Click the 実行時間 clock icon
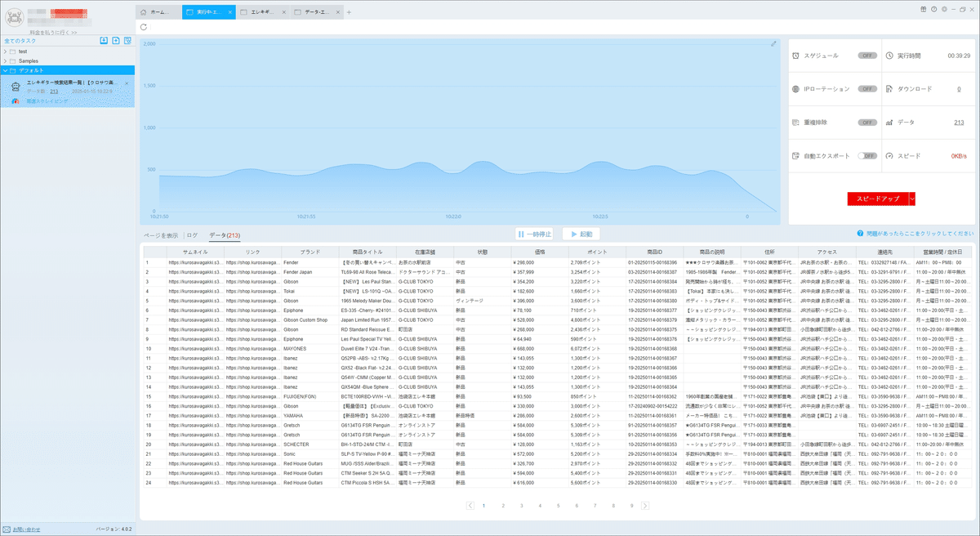 (x=889, y=56)
